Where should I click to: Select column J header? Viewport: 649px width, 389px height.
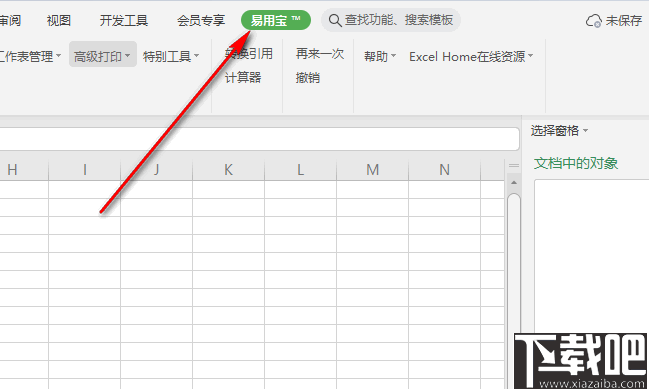(x=156, y=170)
